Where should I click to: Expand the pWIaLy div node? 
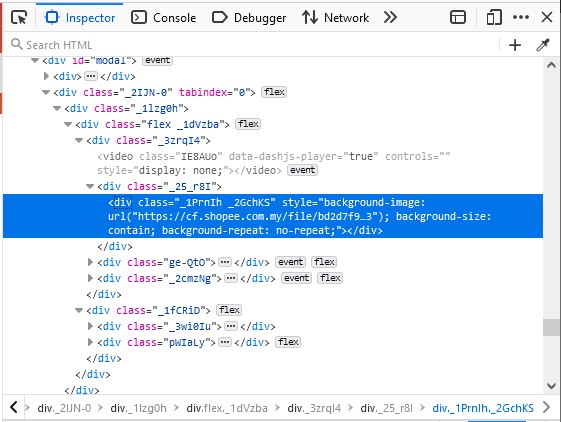tap(90, 342)
